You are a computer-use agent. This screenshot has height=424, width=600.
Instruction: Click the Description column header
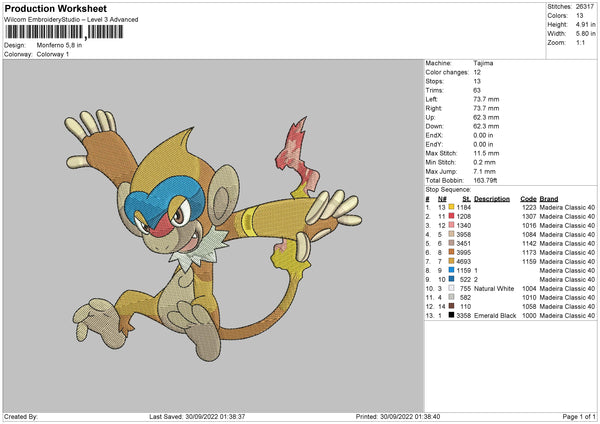point(492,198)
